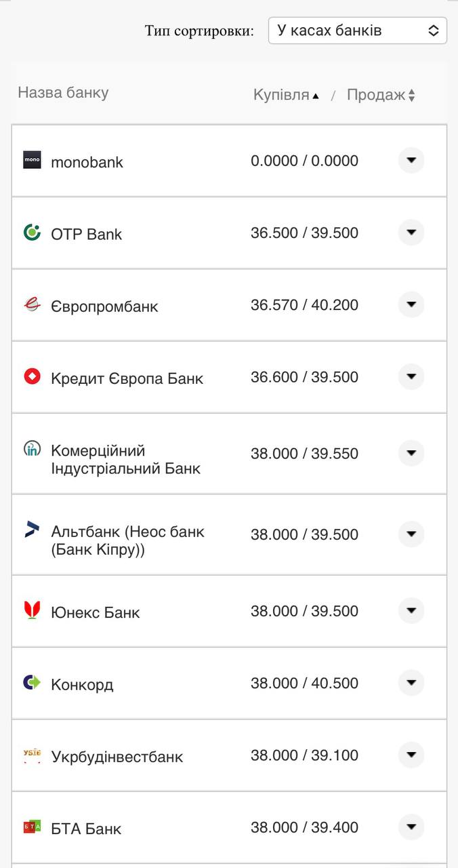This screenshot has width=458, height=868.
Task: Open the sorting type dropdown
Action: tap(357, 30)
